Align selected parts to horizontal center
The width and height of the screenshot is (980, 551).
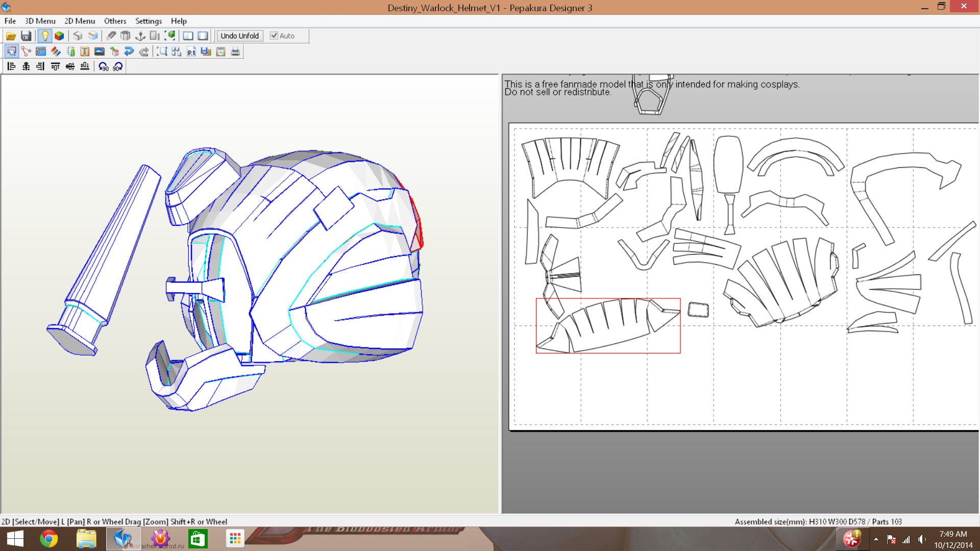coord(26,66)
